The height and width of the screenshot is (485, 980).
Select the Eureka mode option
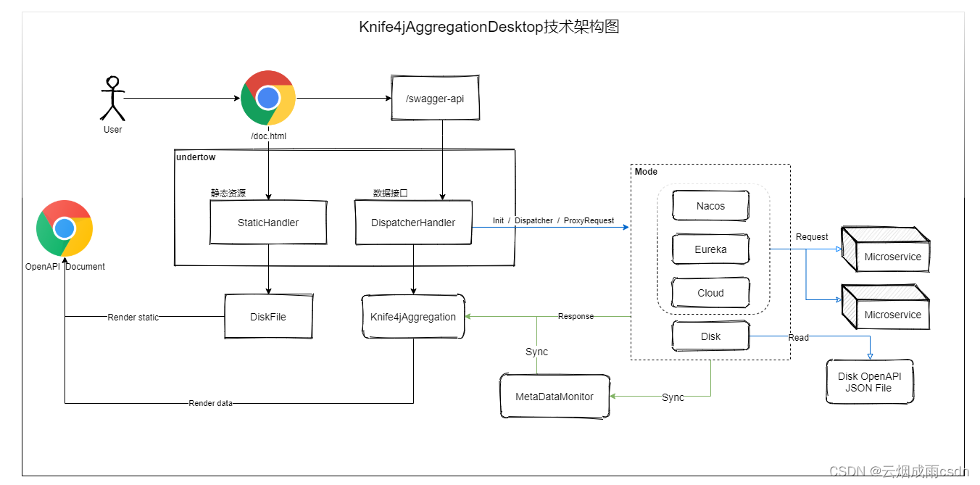pos(710,249)
